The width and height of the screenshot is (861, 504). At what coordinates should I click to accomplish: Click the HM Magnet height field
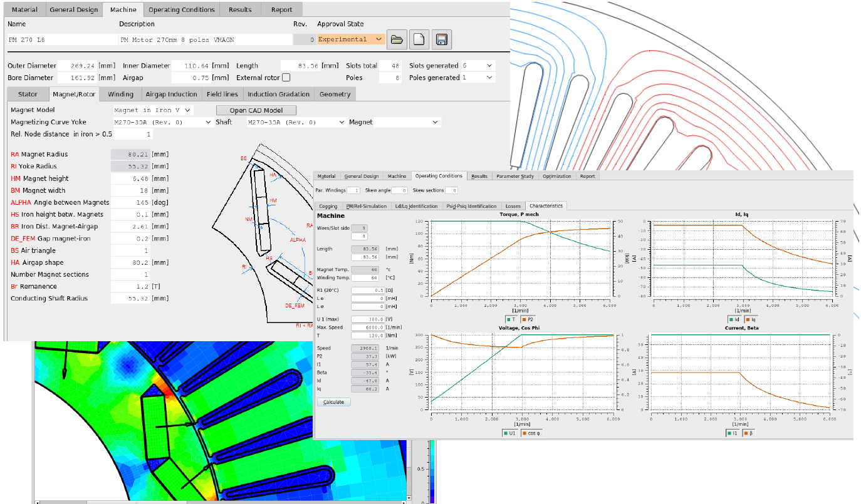click(x=131, y=178)
